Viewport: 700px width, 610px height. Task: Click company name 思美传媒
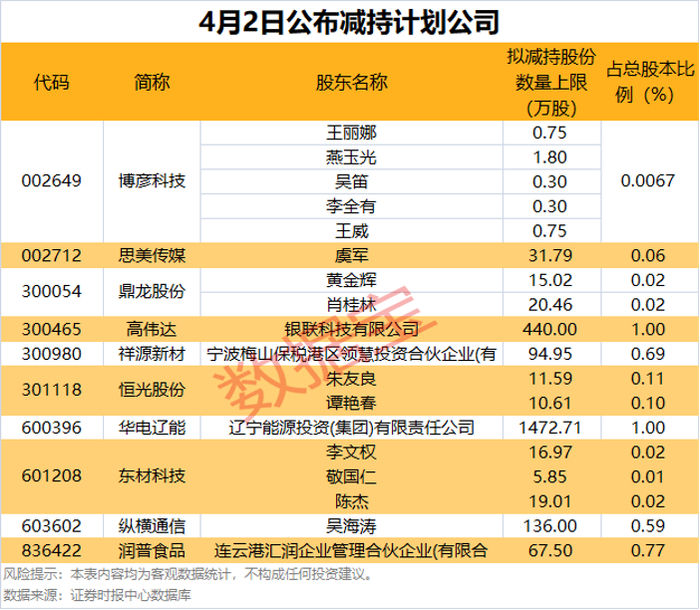point(152,255)
